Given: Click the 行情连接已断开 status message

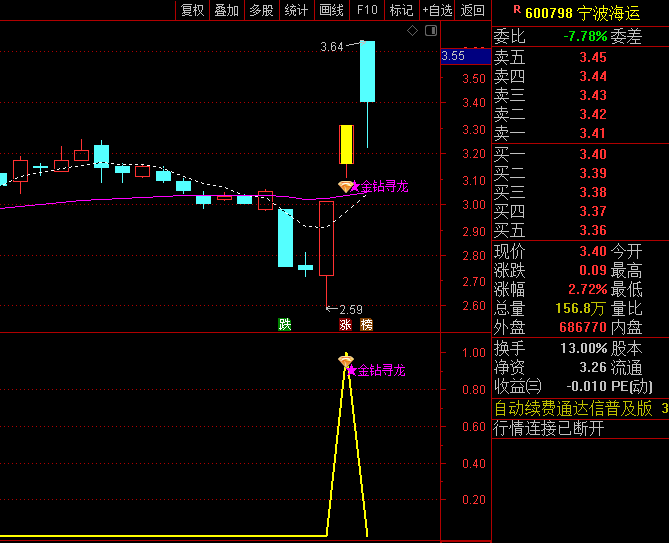Looking at the screenshot, I should tap(549, 428).
